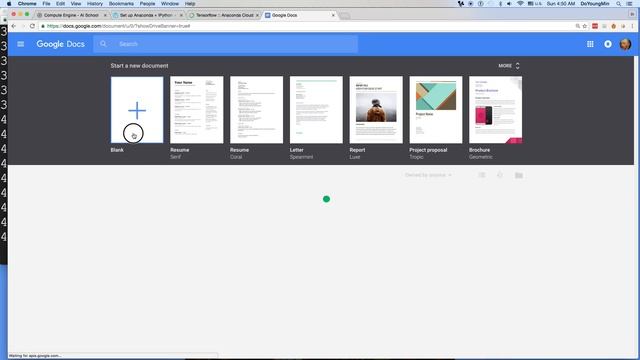Open the Edit menu
This screenshot has height=360, width=640.
60,4
